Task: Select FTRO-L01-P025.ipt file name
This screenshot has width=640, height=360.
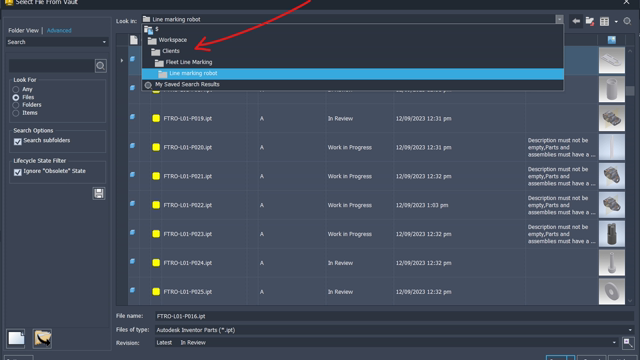Action: point(188,292)
